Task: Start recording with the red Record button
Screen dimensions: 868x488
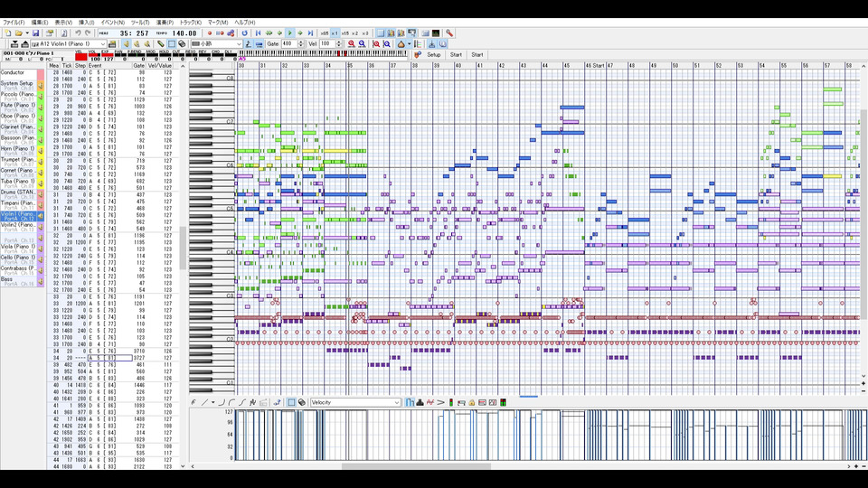Action: point(210,33)
